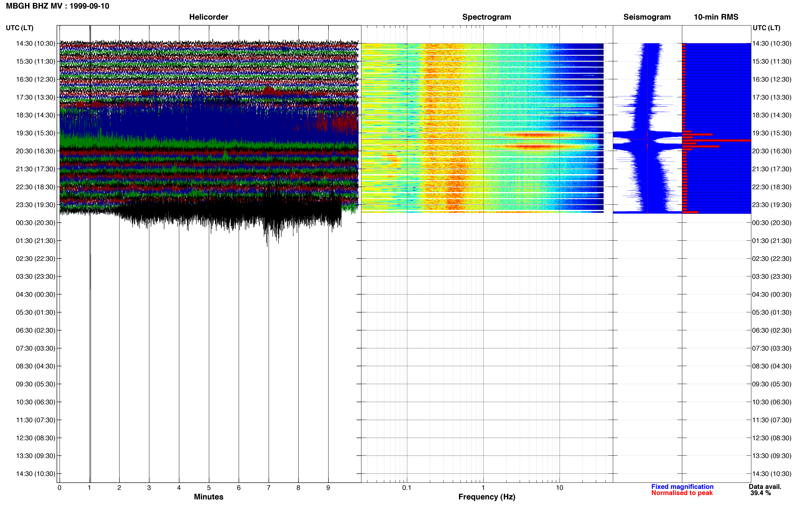
Task: Click minute tick label 5 on helicorder
Action: click(x=209, y=487)
